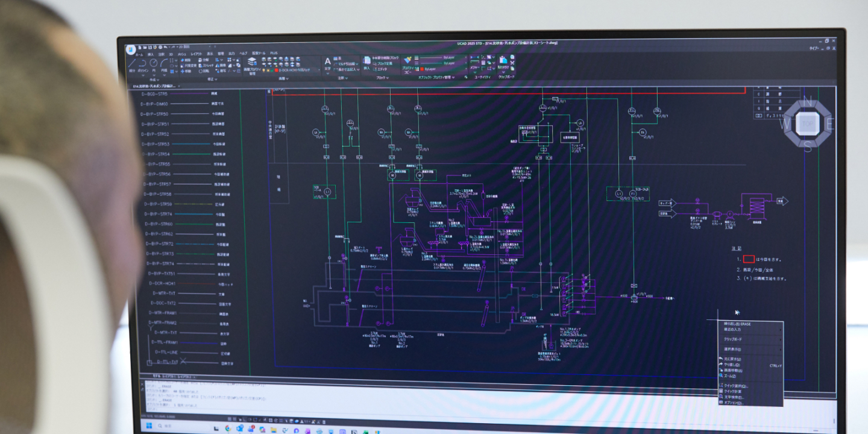
Task: Open the 注釈 ribbon tab
Action: point(161,54)
